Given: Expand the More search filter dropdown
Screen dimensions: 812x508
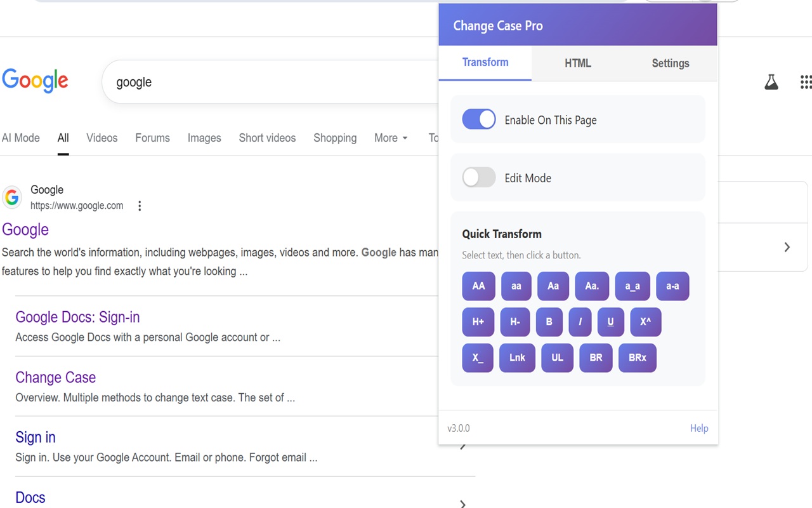Looking at the screenshot, I should (x=391, y=138).
